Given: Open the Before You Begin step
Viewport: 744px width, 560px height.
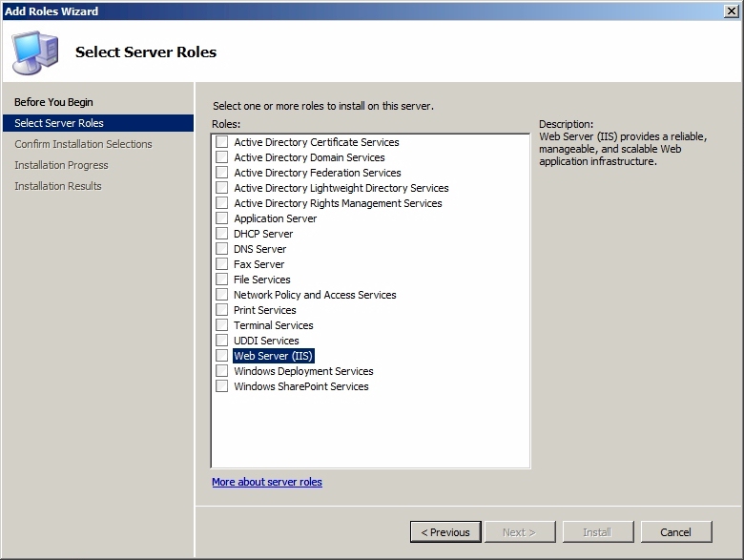Looking at the screenshot, I should point(53,102).
